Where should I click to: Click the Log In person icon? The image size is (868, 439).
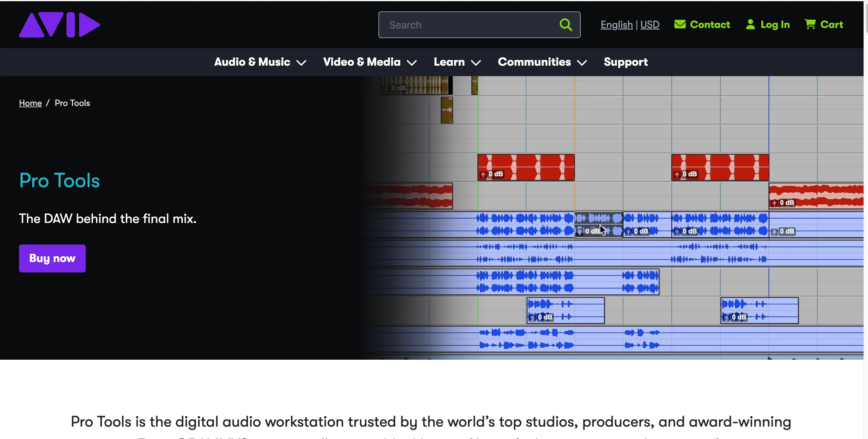coord(750,24)
